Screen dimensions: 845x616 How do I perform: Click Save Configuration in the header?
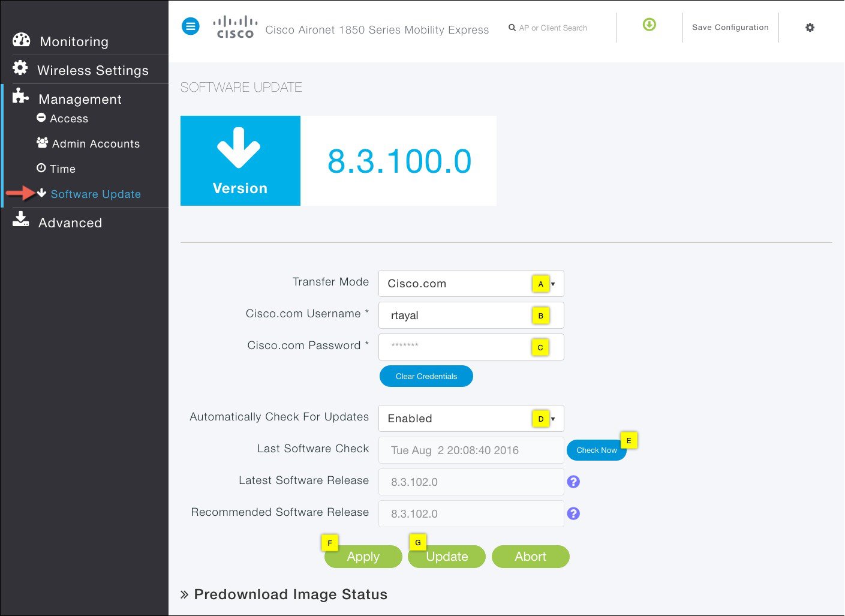click(x=730, y=28)
